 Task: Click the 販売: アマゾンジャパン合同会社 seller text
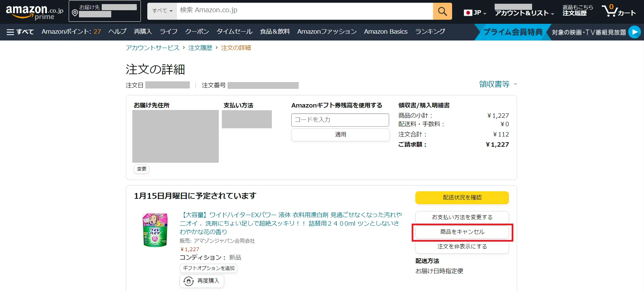click(217, 241)
